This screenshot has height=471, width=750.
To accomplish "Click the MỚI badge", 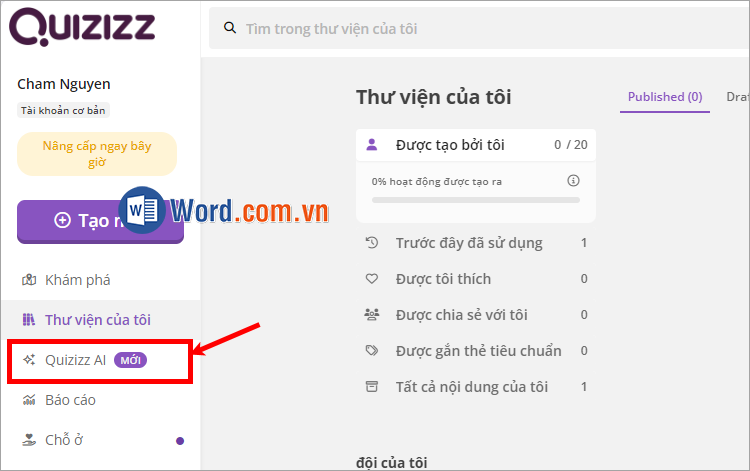I will click(x=130, y=360).
